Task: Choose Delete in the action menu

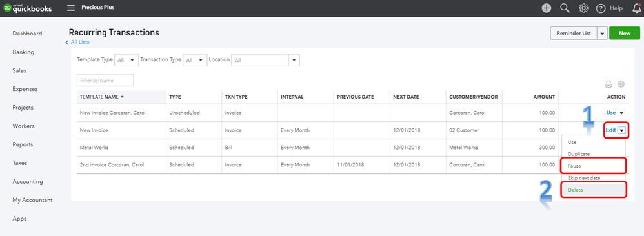Action: coord(593,190)
